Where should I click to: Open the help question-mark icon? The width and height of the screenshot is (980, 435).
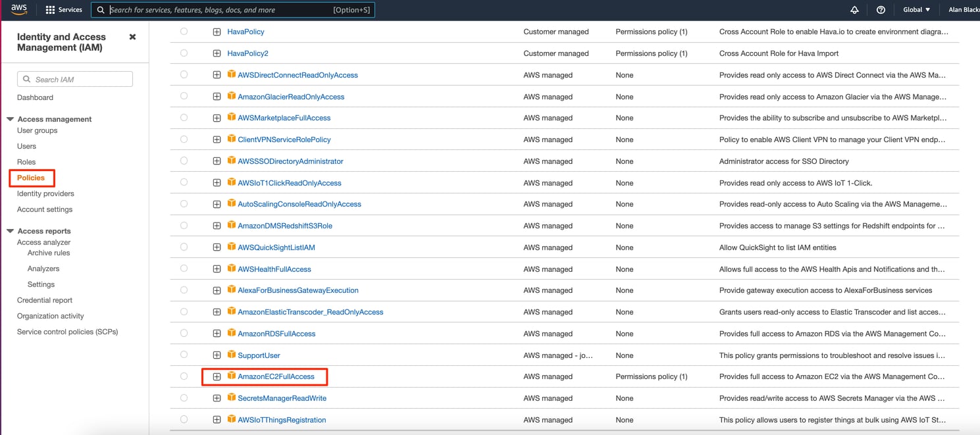coord(881,9)
